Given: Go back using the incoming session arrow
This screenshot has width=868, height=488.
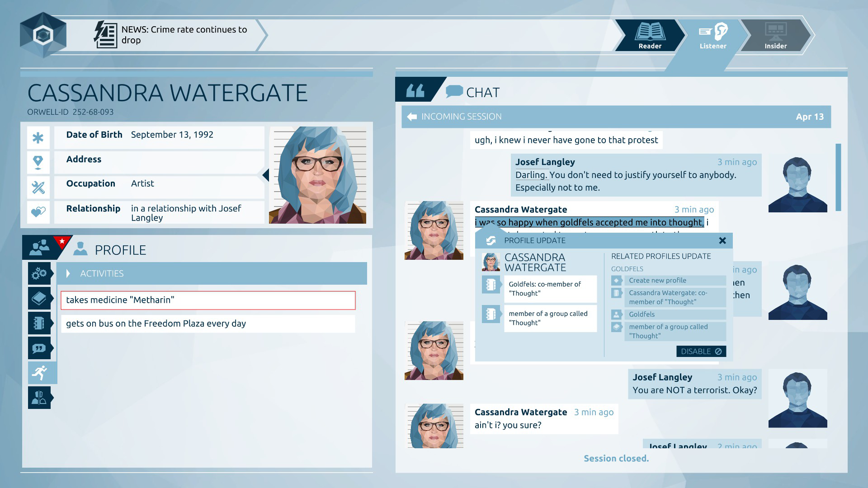Looking at the screenshot, I should pyautogui.click(x=412, y=116).
